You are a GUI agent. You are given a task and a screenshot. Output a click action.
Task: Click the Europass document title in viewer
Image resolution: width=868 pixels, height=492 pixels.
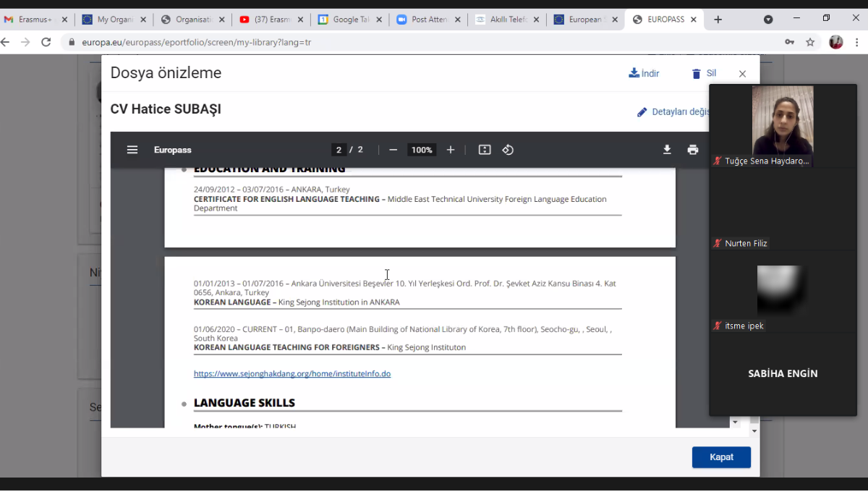tap(173, 150)
